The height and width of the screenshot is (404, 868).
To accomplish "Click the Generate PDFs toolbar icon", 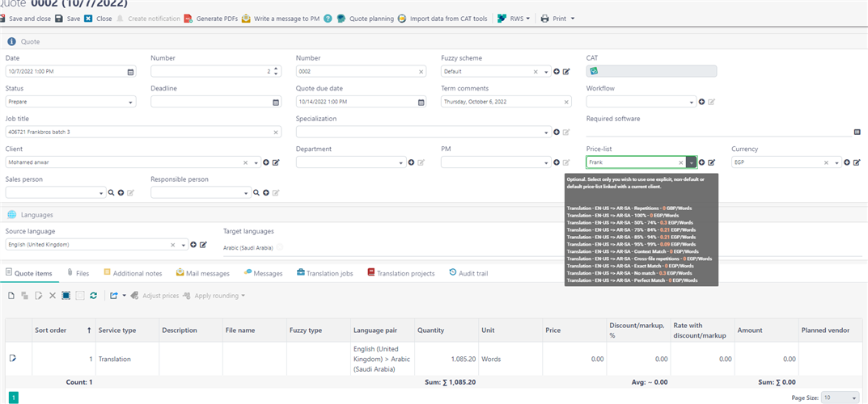I will (188, 19).
